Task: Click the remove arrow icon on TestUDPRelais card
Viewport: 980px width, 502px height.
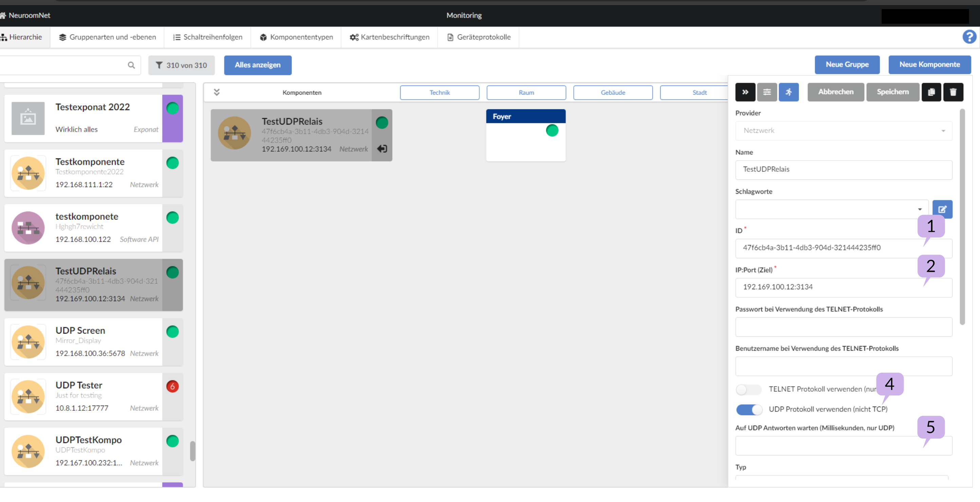Action: pyautogui.click(x=382, y=149)
